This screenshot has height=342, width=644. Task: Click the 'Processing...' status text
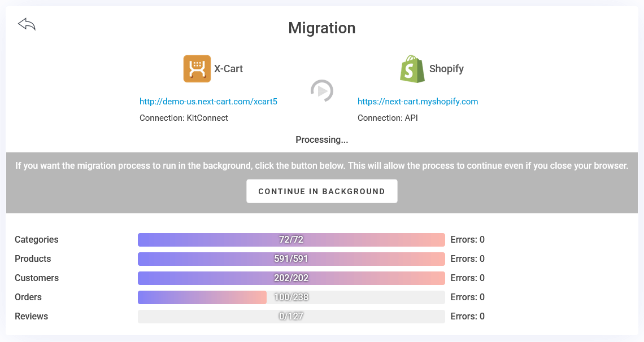(x=321, y=139)
